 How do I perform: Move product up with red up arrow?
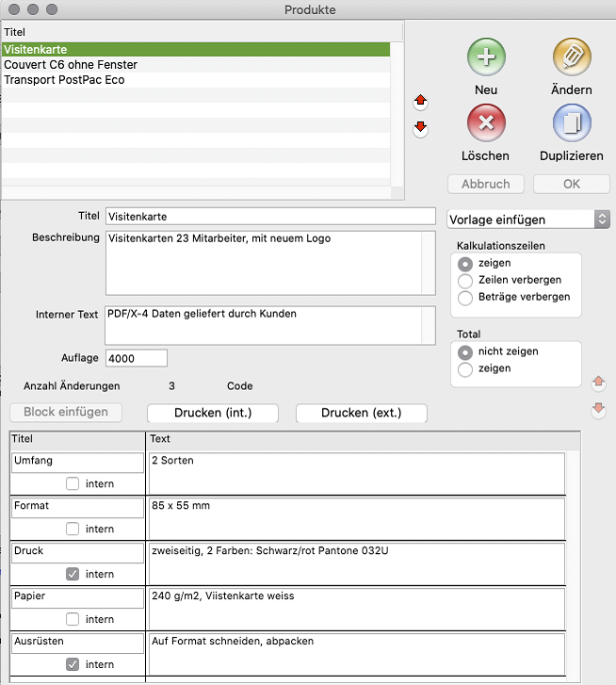tap(421, 101)
